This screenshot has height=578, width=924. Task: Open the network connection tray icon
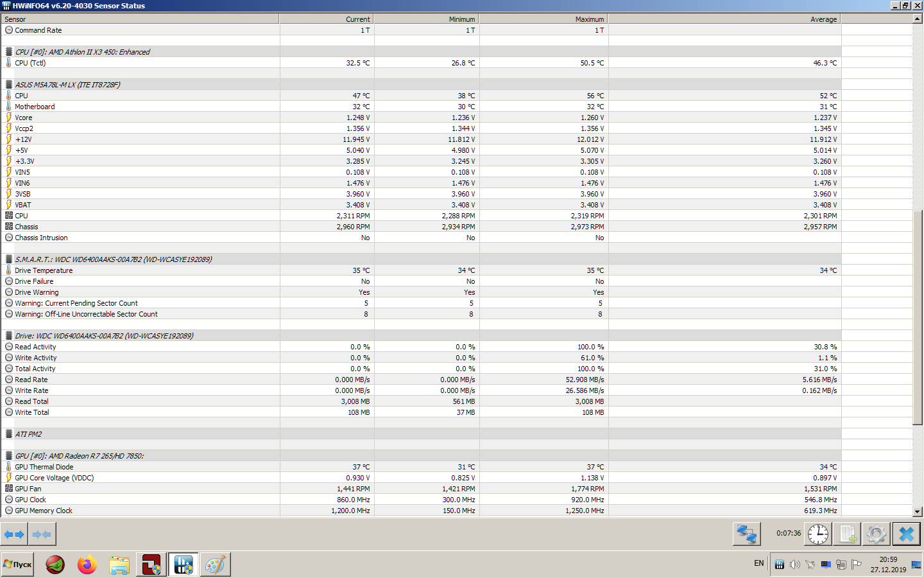pyautogui.click(x=841, y=565)
